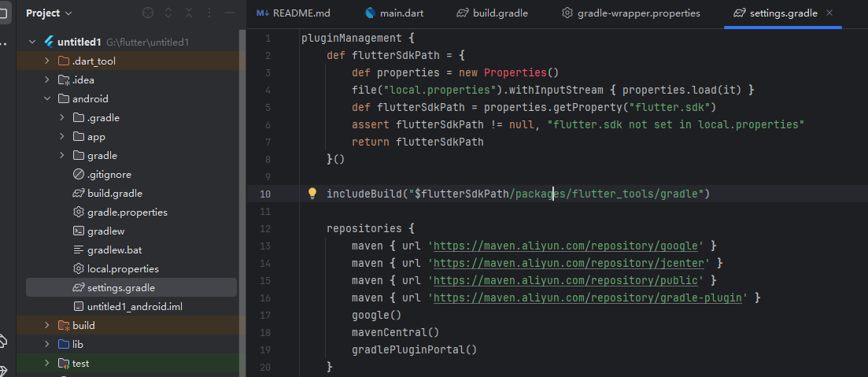Expand the test folder
The height and width of the screenshot is (377, 868).
(x=47, y=363)
